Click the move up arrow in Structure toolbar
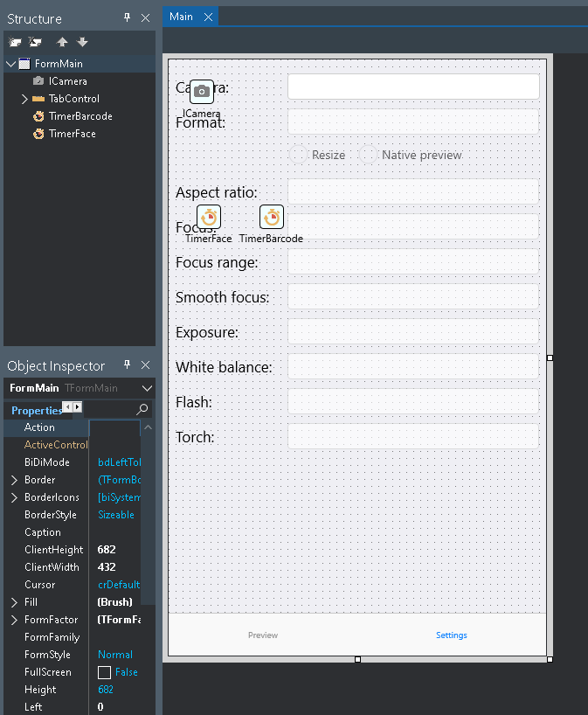 (x=62, y=43)
